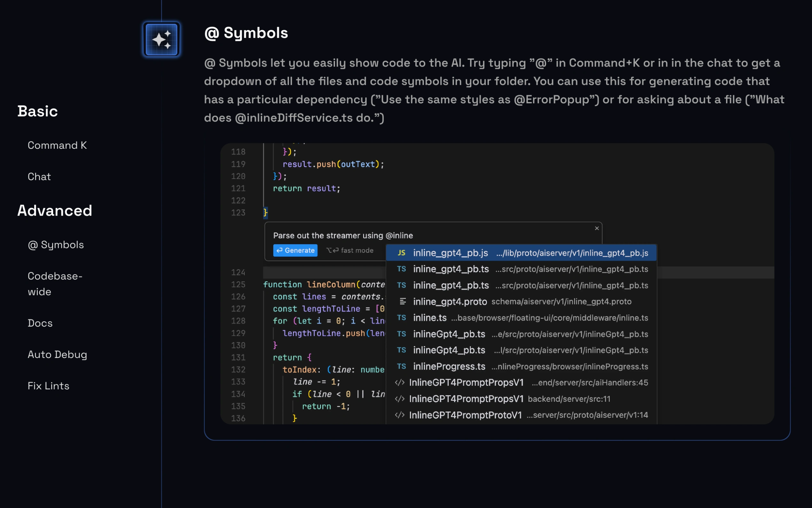
Task: Open the Chat sidebar item
Action: [39, 177]
